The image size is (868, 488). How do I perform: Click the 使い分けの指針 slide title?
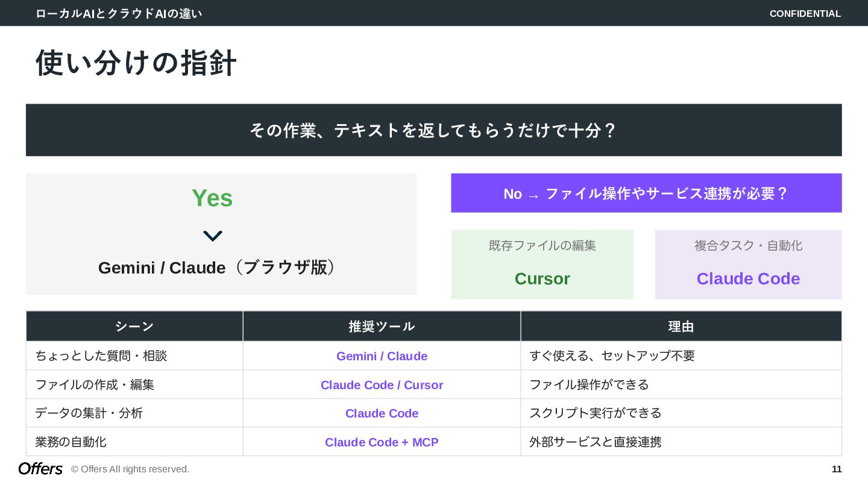(x=136, y=63)
